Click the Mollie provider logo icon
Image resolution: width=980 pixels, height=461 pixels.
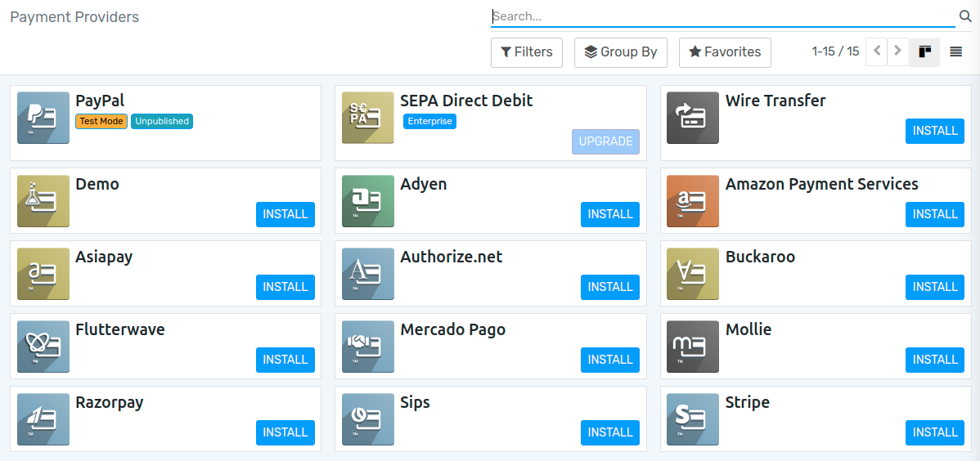pyautogui.click(x=693, y=347)
